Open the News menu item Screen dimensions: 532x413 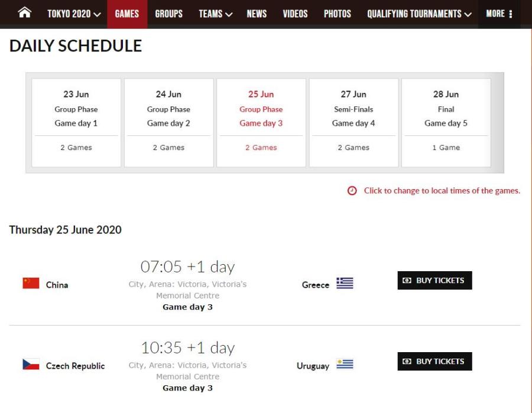pos(257,14)
